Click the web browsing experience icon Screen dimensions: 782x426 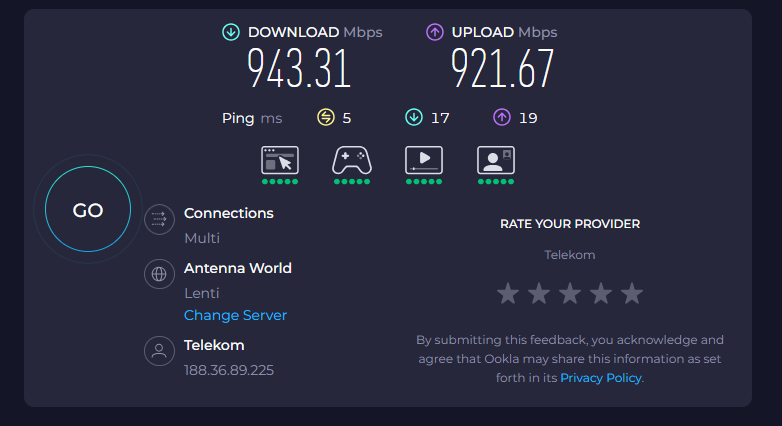[x=280, y=160]
